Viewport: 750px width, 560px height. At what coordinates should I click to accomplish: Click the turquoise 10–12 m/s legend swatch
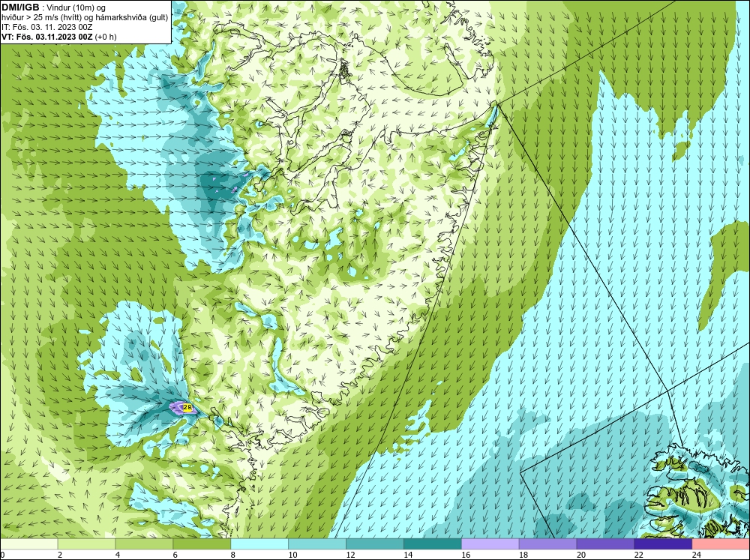coord(317,544)
